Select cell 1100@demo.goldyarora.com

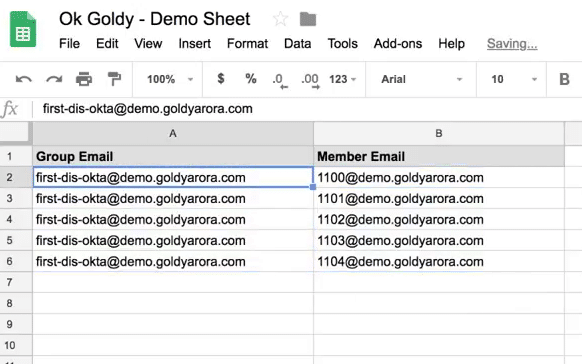(x=439, y=177)
